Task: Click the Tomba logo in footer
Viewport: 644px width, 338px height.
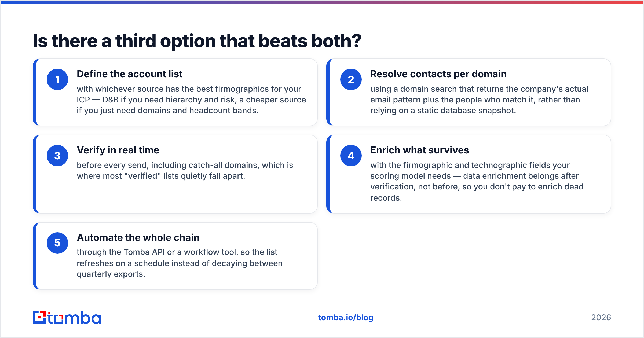Action: pos(67,317)
